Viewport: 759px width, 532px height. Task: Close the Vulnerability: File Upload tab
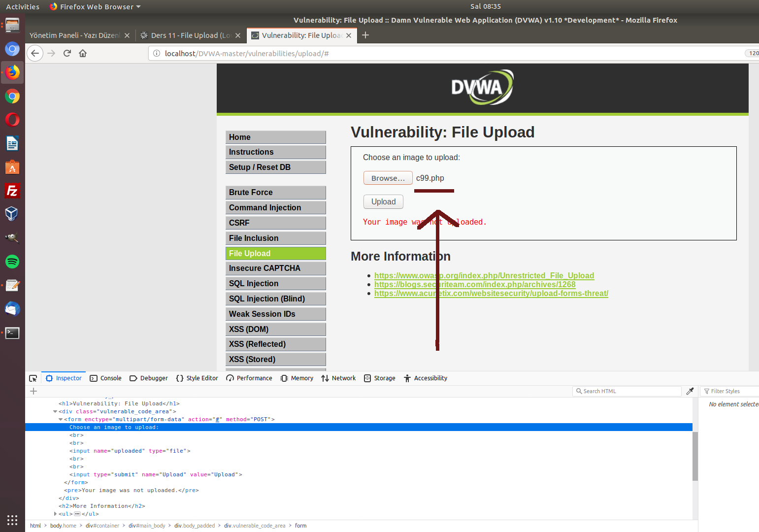(x=349, y=35)
